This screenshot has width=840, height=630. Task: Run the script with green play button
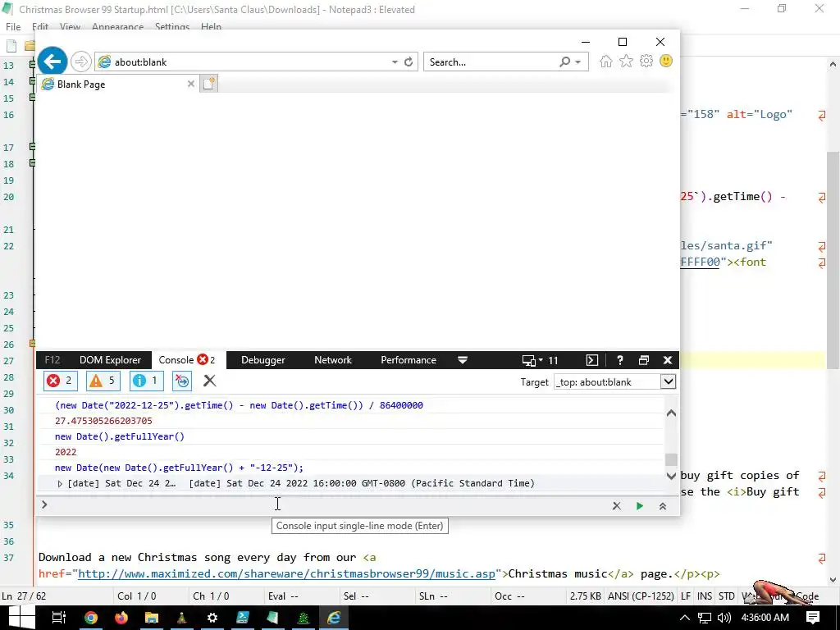(x=639, y=505)
